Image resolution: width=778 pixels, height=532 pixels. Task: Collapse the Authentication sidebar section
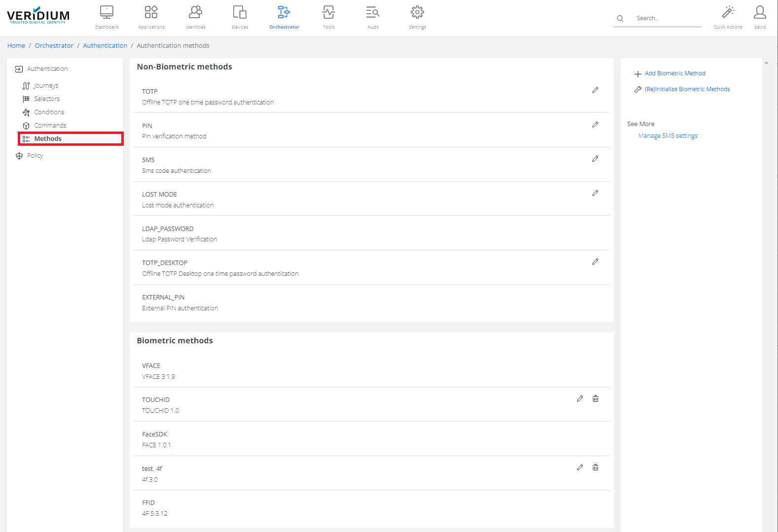coord(47,69)
